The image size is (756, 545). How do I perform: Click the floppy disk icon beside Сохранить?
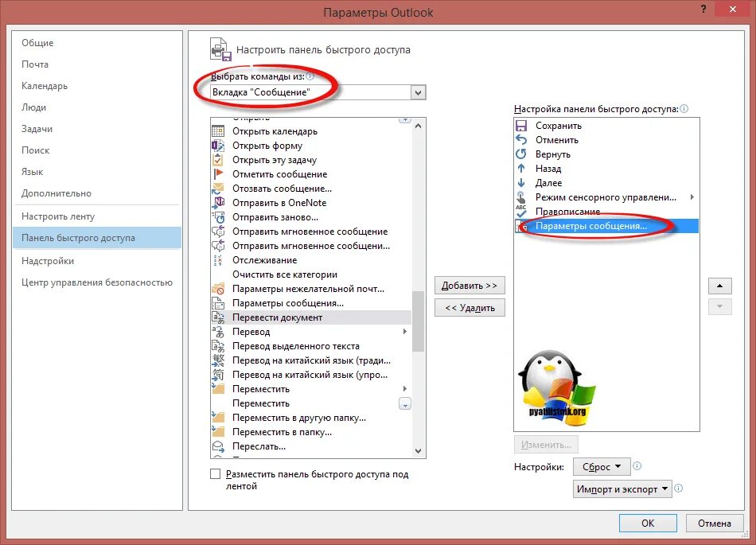coord(521,126)
